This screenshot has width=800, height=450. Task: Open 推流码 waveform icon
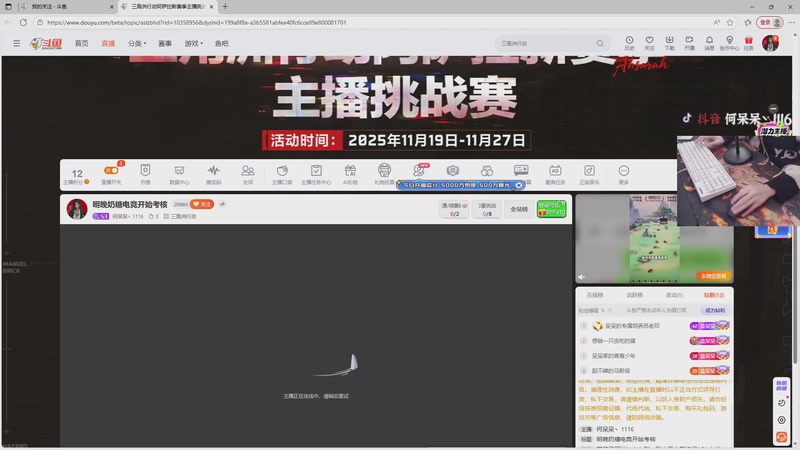coord(214,174)
